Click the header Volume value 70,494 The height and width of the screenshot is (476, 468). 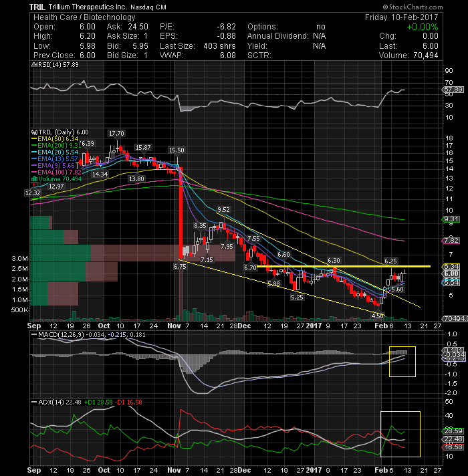[425, 55]
